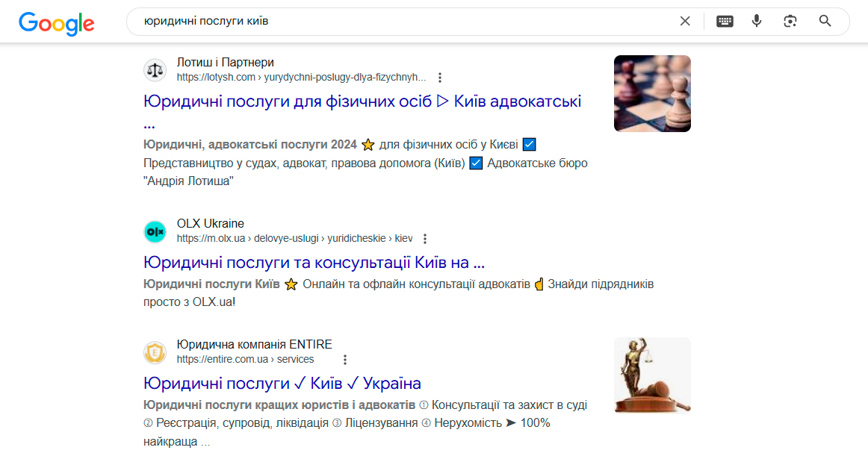Click the m.olx.ua URL breadcrumb
Screen dimensions: 868x462
click(x=294, y=239)
